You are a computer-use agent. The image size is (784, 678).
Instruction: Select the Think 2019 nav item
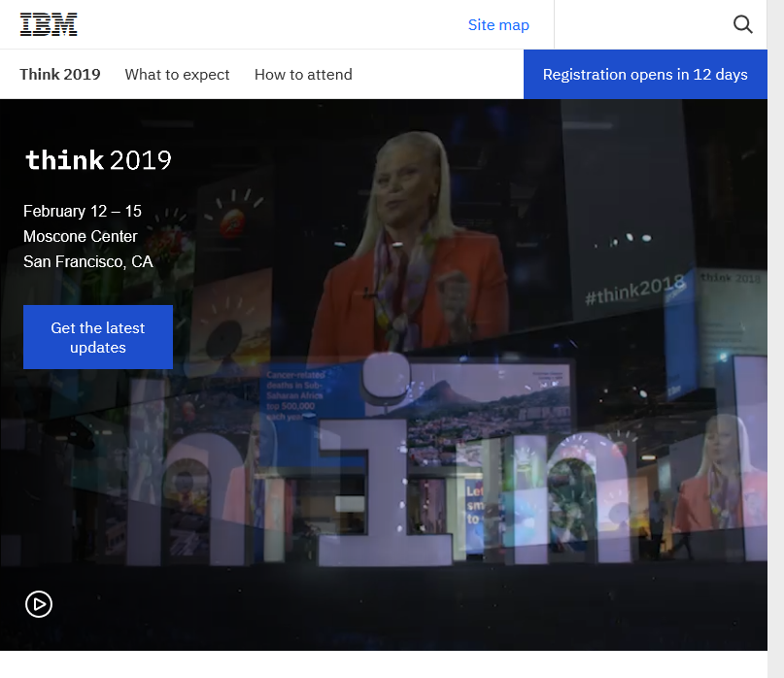tap(60, 74)
